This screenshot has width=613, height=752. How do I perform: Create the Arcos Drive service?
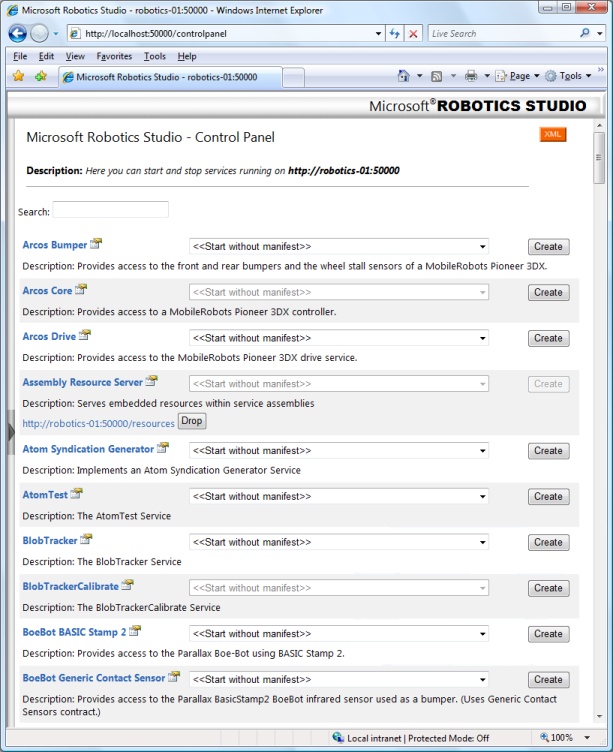[548, 338]
